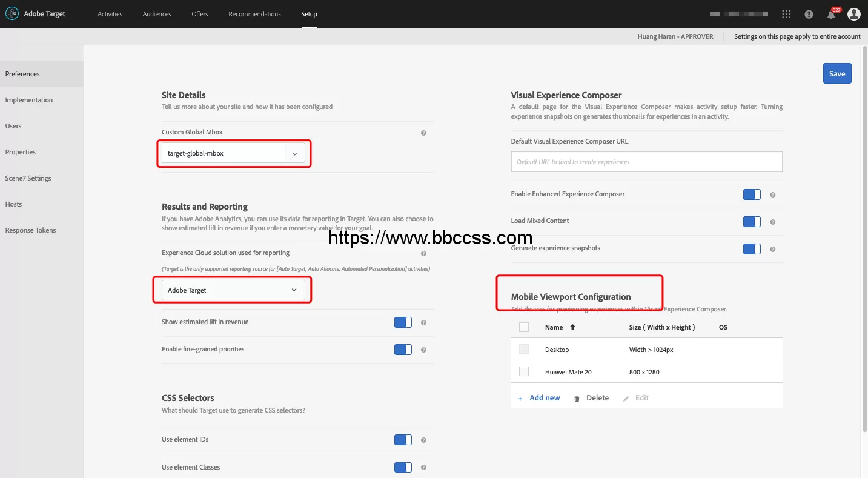Viewport: 868px width, 478px height.
Task: Click the blue Save button
Action: 837,73
